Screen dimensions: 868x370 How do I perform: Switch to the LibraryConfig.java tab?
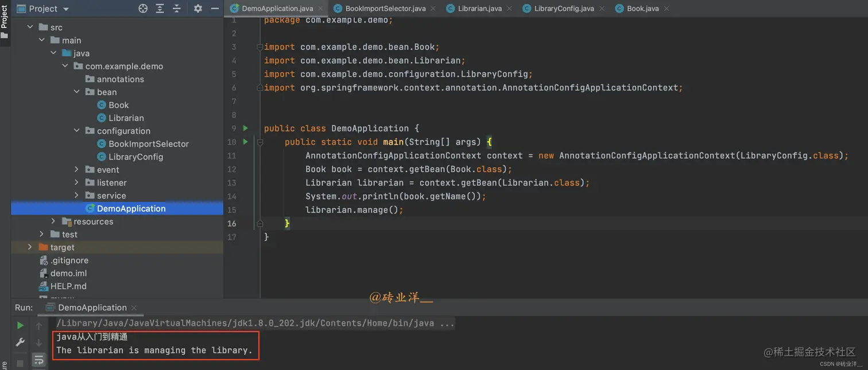[564, 9]
